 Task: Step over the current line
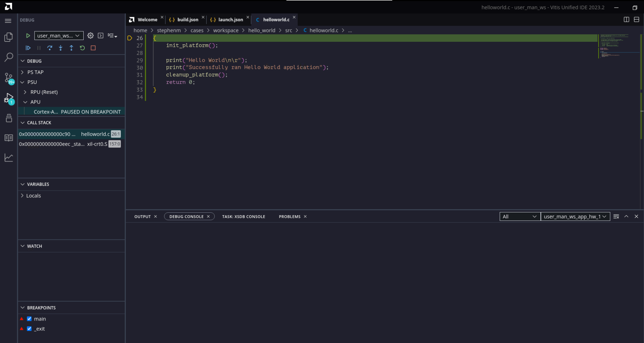(x=50, y=48)
